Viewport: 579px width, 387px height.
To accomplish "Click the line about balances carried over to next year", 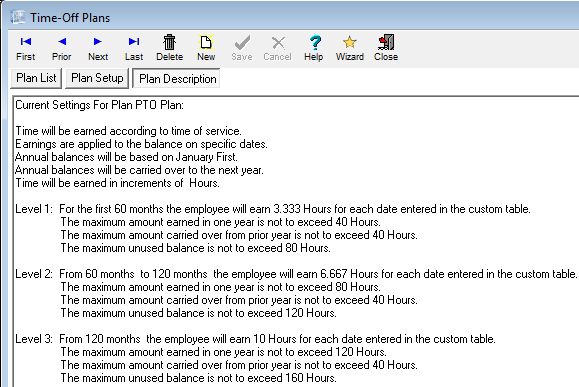I will point(139,170).
